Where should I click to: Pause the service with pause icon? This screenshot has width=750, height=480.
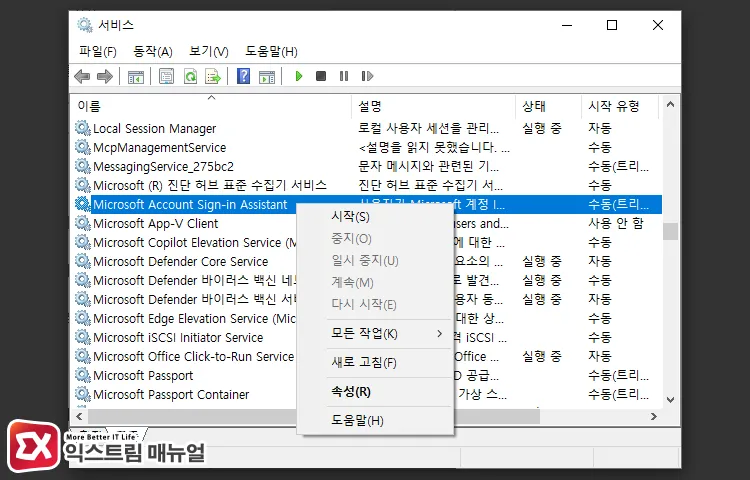click(344, 76)
